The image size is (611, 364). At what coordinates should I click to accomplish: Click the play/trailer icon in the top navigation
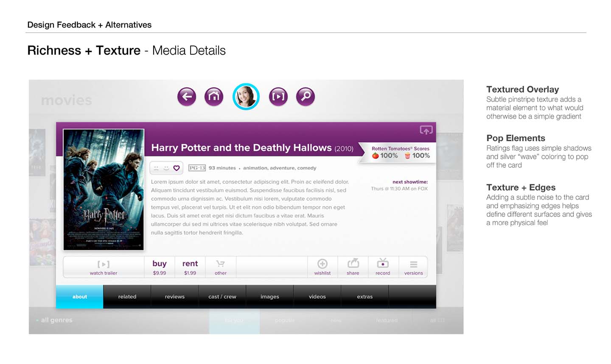(278, 97)
